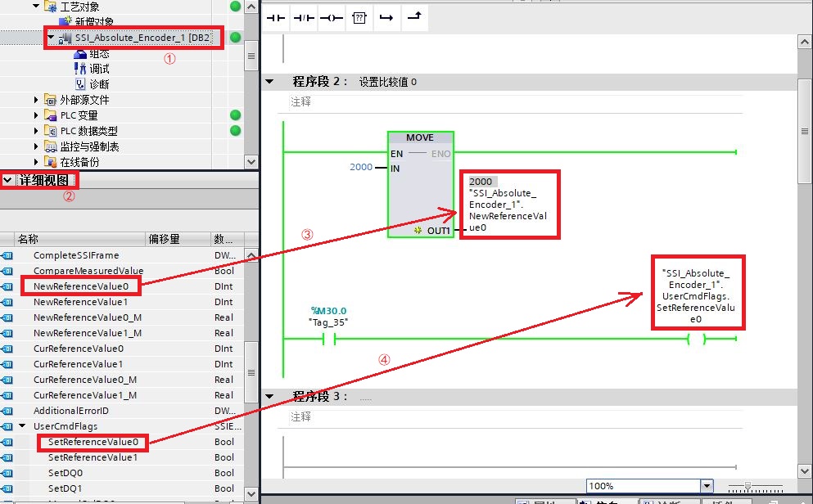
Task: Insert a normally closed contact
Action: (304, 18)
